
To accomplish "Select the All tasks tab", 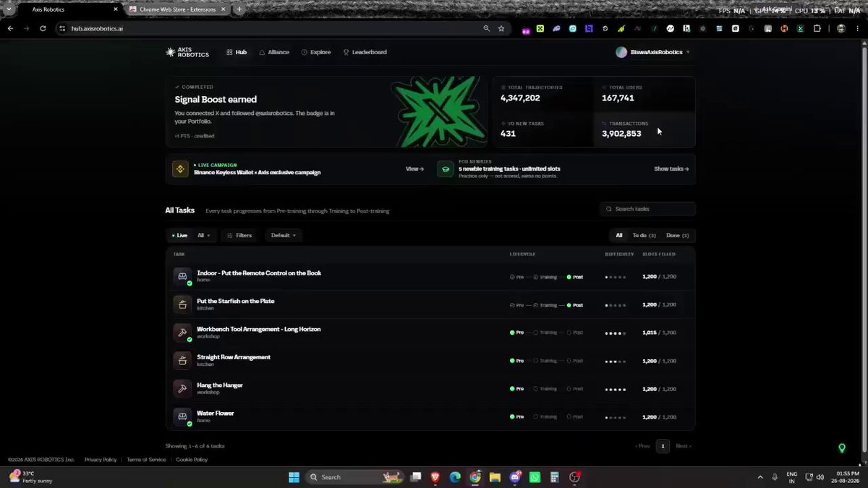I will (619, 235).
